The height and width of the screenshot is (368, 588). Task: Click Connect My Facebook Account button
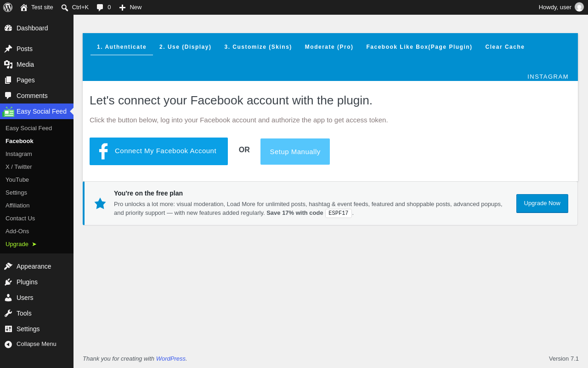(158, 151)
